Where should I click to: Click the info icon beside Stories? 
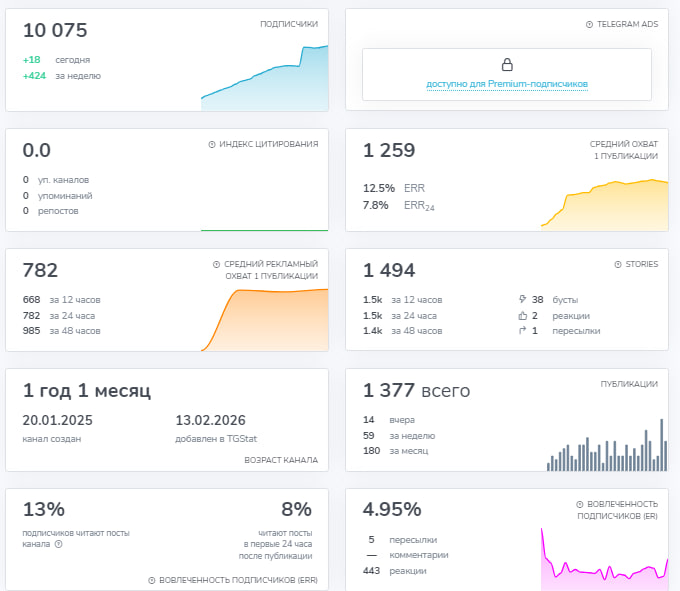coord(618,264)
